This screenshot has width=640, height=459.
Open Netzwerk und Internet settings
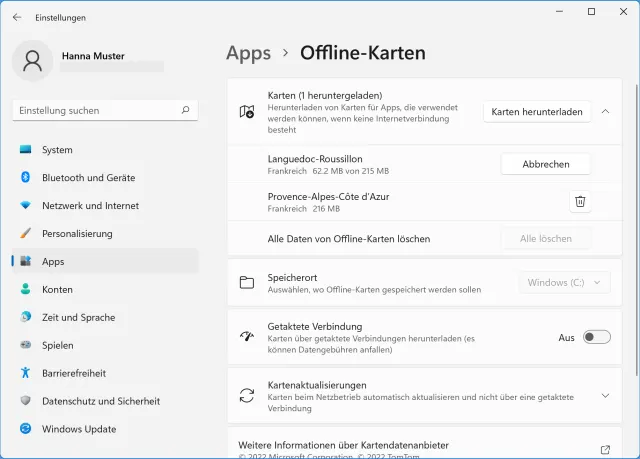pos(90,206)
